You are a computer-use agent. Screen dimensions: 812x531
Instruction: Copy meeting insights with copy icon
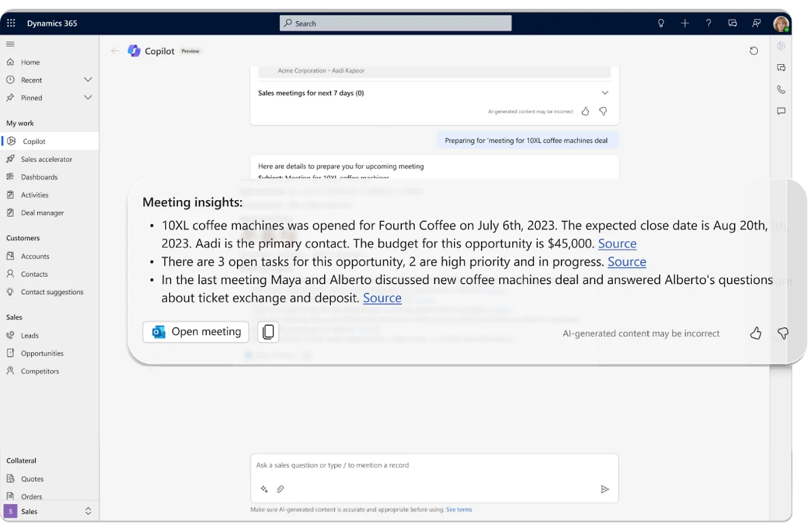(269, 332)
